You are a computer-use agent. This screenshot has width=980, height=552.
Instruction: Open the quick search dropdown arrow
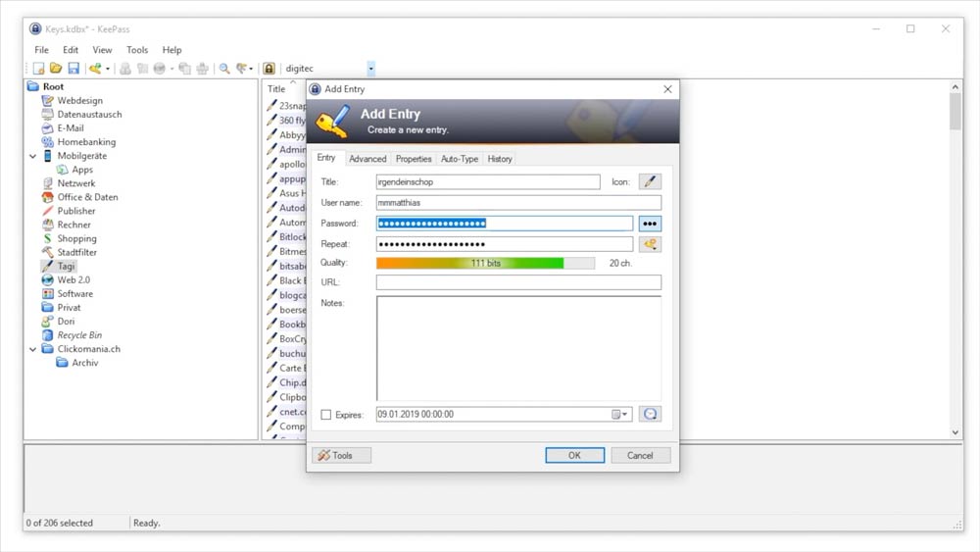click(370, 68)
